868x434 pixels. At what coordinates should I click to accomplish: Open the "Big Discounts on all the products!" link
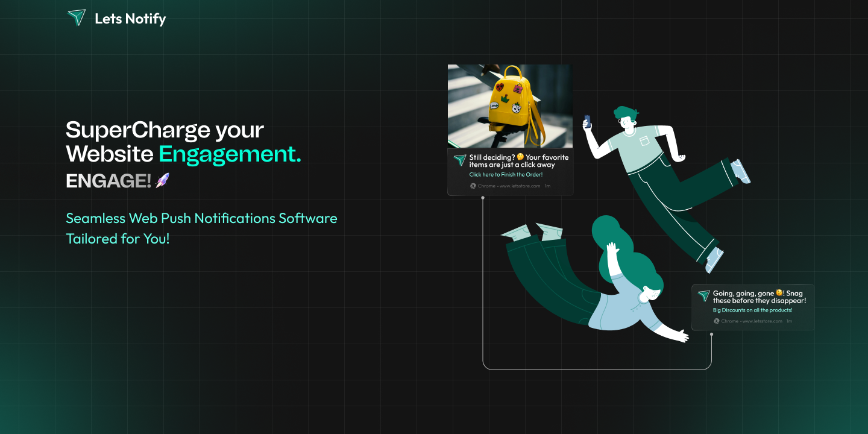752,310
